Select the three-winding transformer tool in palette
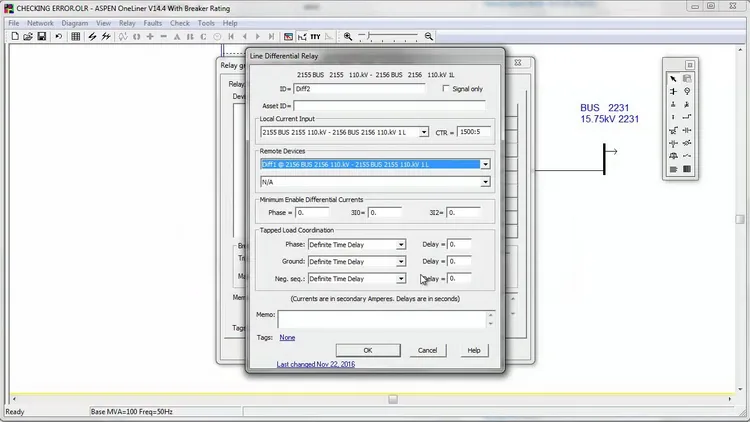The width and height of the screenshot is (750, 422). click(673, 143)
